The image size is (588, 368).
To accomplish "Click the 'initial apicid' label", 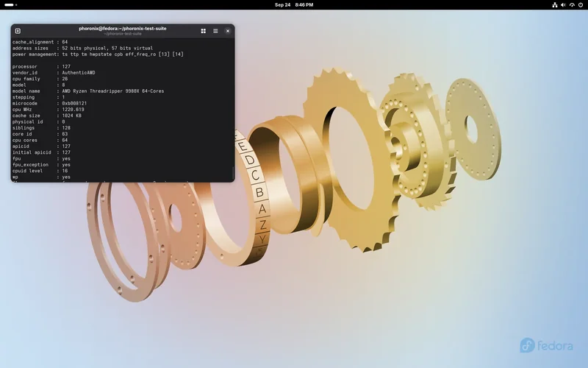I will tap(32, 152).
